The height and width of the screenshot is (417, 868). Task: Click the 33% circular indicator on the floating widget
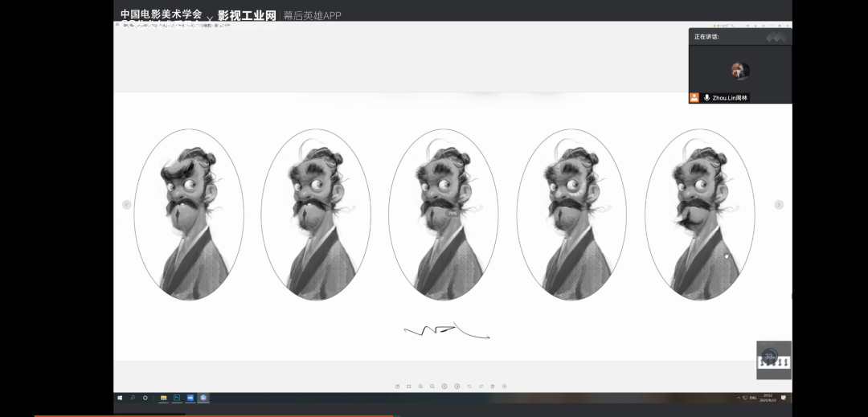coord(769,357)
